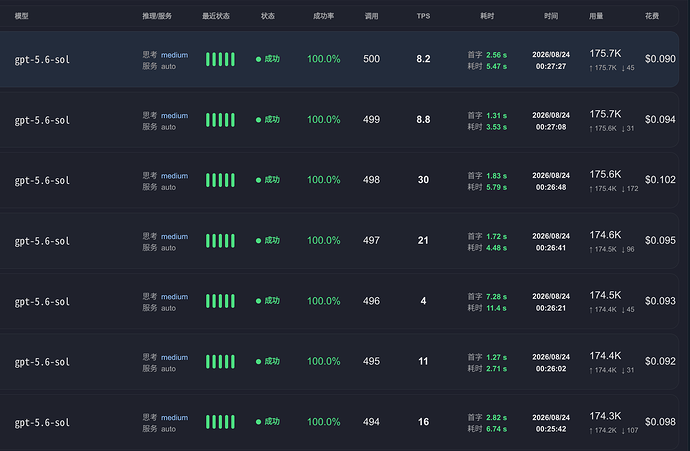Screen dimensions: 690x451
Task: Click the TPS value 8.2
Action: coord(423,59)
